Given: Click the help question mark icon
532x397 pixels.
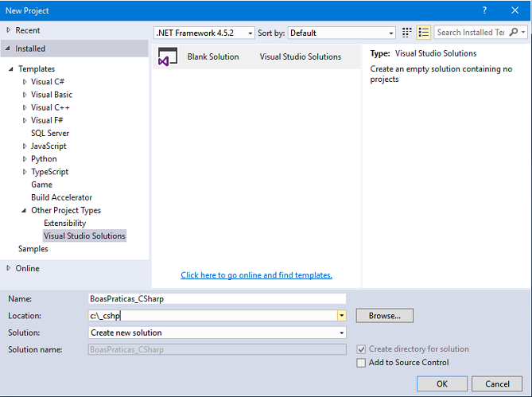Looking at the screenshot, I should [484, 10].
